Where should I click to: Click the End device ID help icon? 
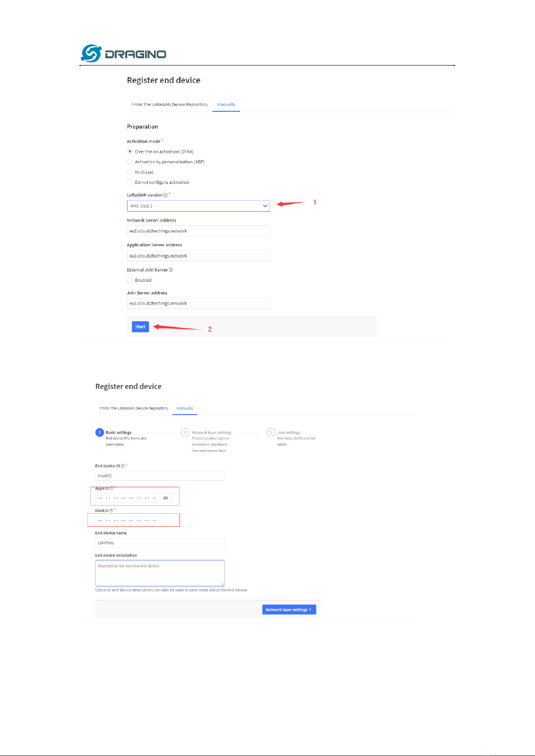coord(123,466)
